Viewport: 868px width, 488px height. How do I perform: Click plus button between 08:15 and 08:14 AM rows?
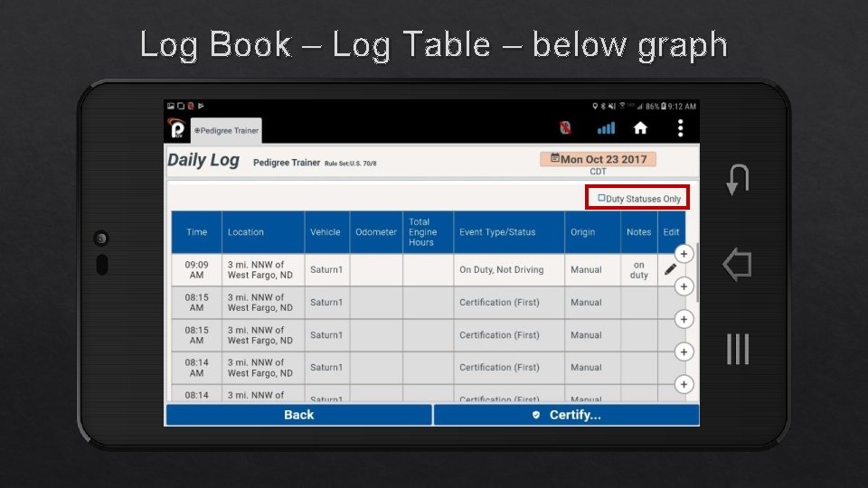pyautogui.click(x=684, y=352)
